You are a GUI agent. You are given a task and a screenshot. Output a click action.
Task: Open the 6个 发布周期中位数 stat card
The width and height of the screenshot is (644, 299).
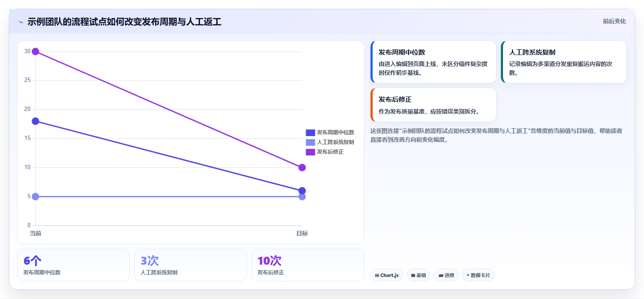pyautogui.click(x=74, y=265)
